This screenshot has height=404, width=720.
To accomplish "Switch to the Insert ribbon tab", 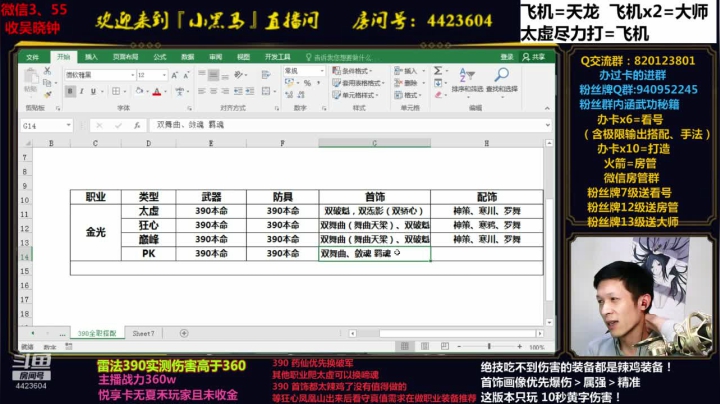I will 91,57.
